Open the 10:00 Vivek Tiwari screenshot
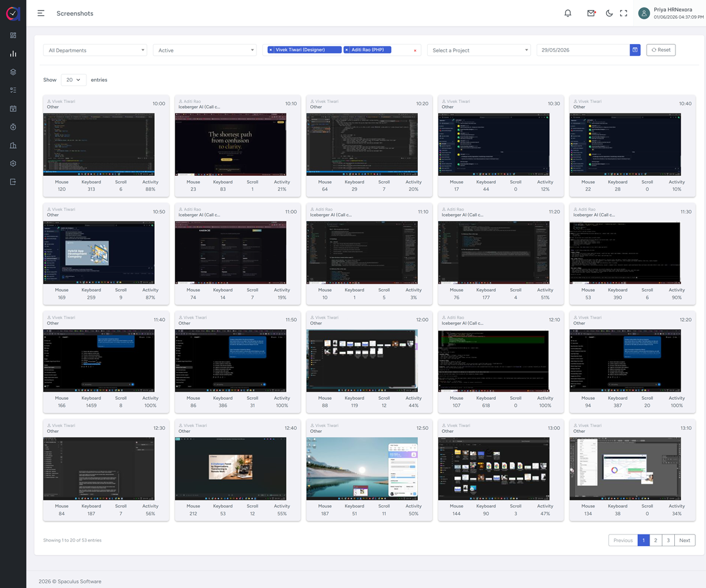Screen dimensions: 706x588 [99, 144]
